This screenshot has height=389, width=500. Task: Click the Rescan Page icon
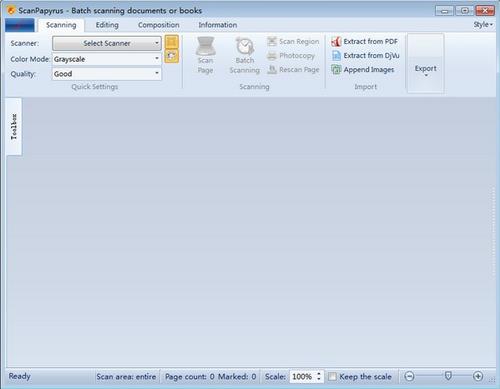click(x=272, y=69)
